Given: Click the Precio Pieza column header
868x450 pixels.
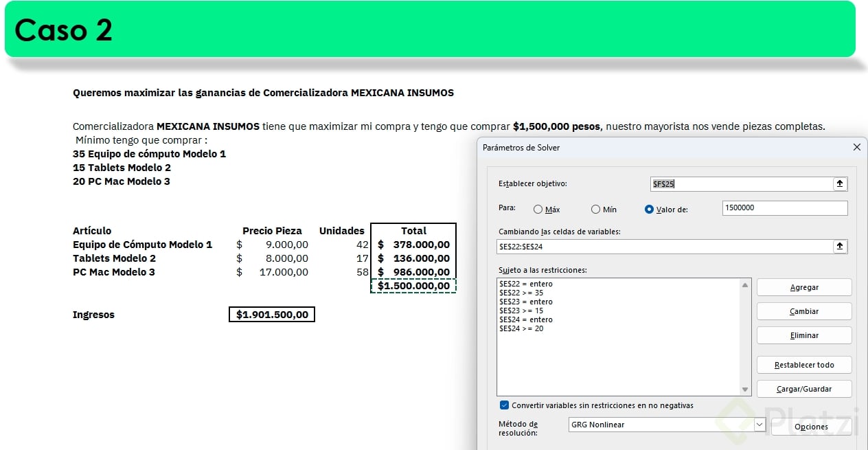Looking at the screenshot, I should 272,231.
